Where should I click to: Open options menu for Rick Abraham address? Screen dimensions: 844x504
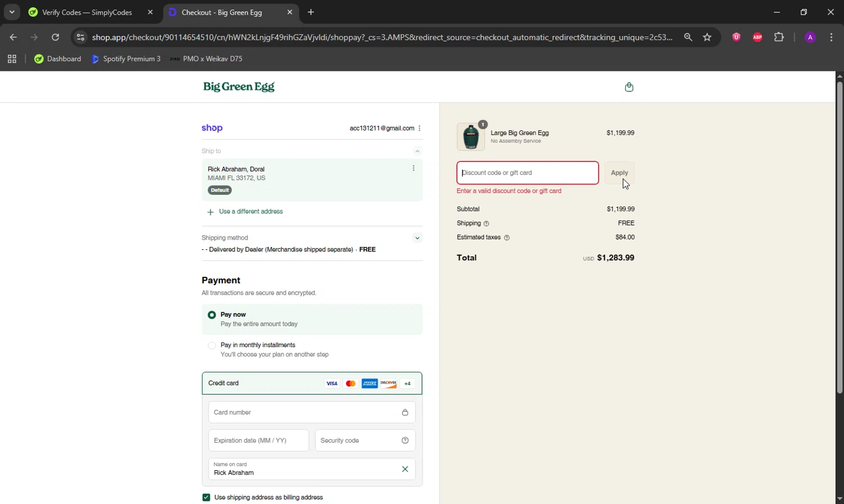414,168
